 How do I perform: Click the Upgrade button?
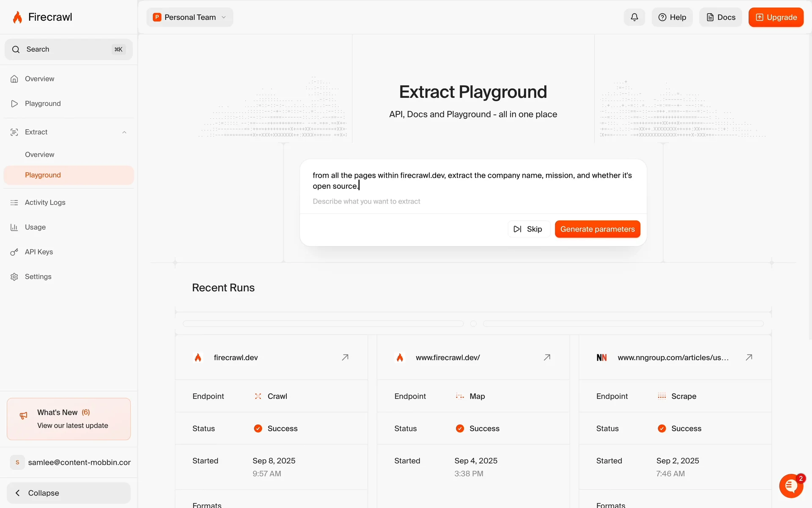(x=776, y=17)
